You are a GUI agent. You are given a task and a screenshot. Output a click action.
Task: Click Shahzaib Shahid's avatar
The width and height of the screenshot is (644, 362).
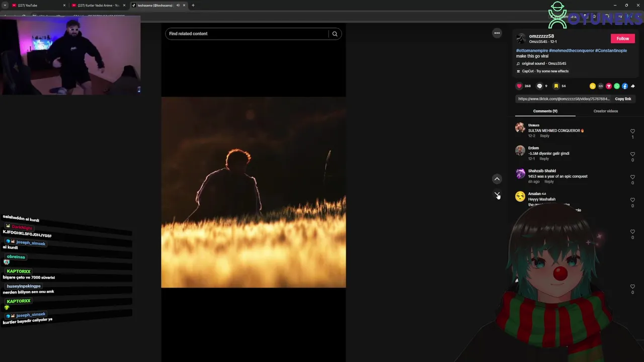coord(520,173)
